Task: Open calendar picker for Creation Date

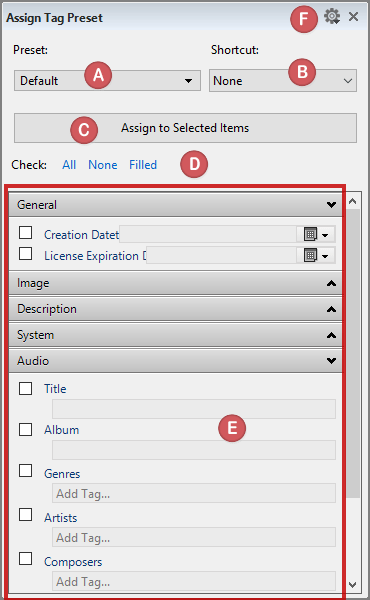Action: tap(310, 234)
